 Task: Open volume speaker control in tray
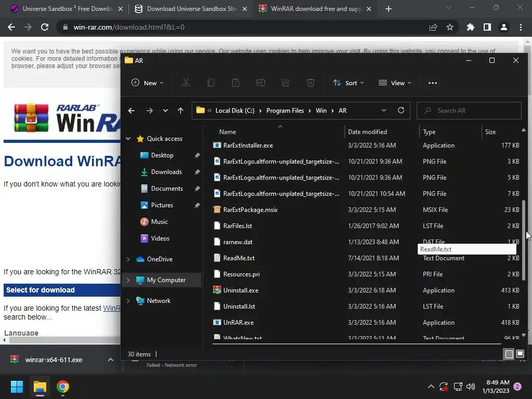[471, 387]
